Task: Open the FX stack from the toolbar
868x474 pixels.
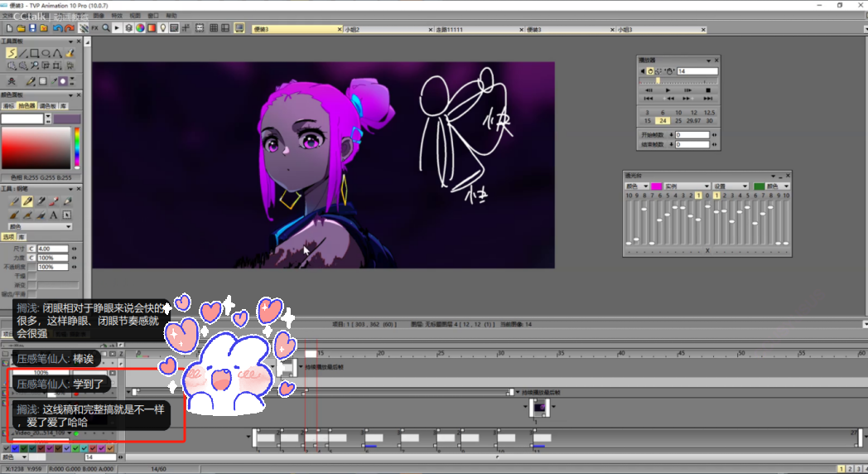Action: click(x=94, y=28)
